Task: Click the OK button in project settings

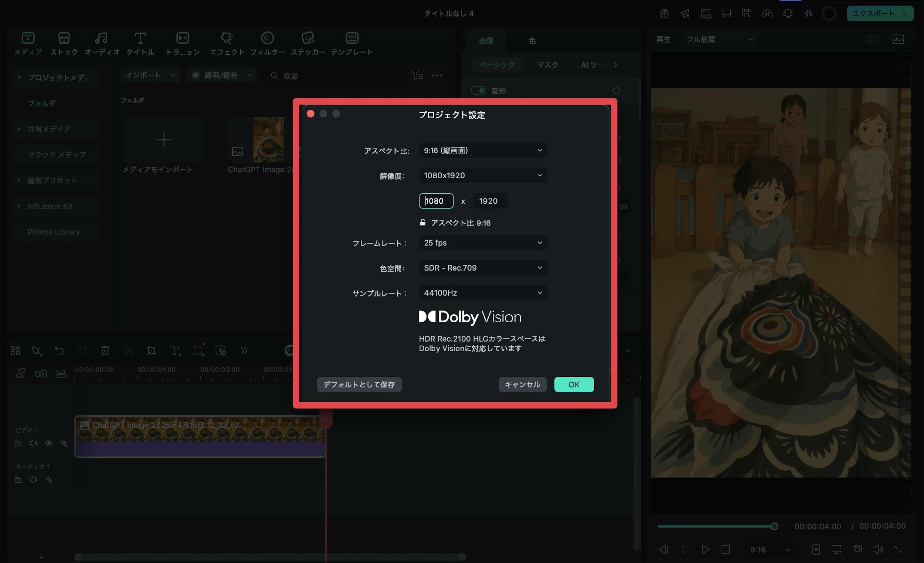Action: (x=574, y=384)
